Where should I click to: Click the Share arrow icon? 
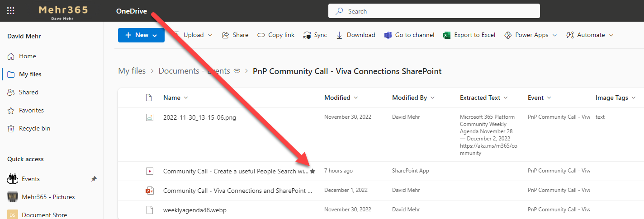[225, 35]
